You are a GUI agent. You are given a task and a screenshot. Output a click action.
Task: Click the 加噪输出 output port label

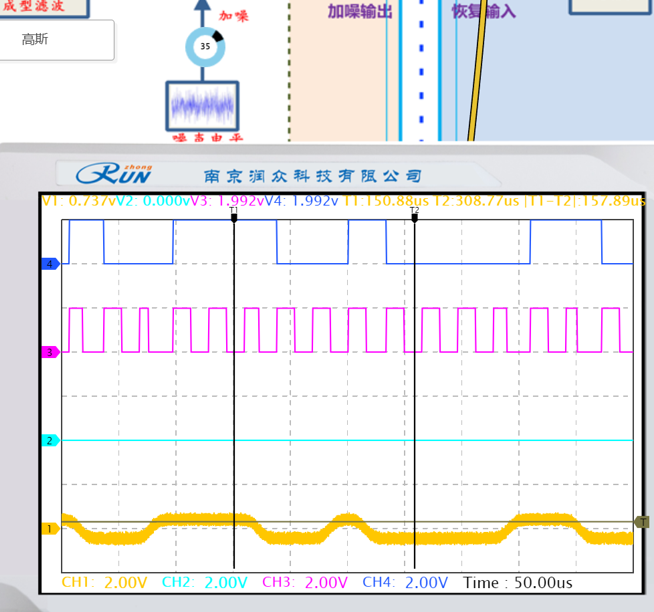[359, 12]
